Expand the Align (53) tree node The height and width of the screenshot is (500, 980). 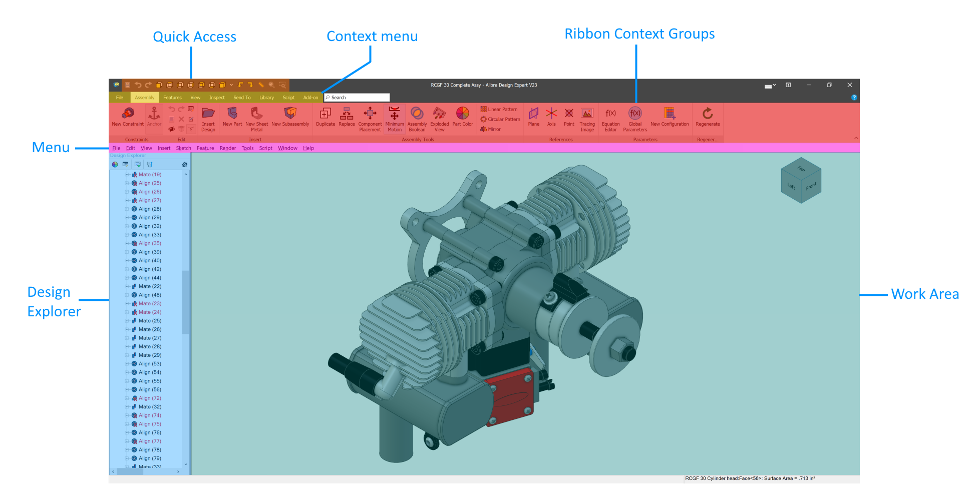127,364
